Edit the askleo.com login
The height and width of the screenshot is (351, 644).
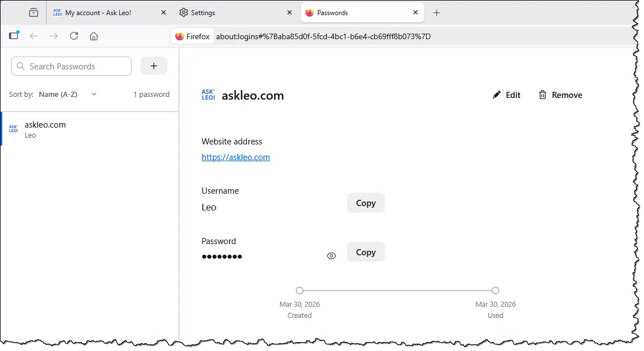point(506,95)
